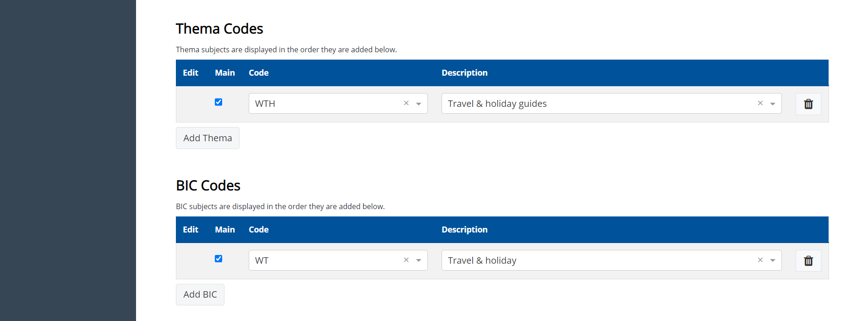
Task: Toggle Main checkbox for Thema WTH
Action: pos(218,102)
